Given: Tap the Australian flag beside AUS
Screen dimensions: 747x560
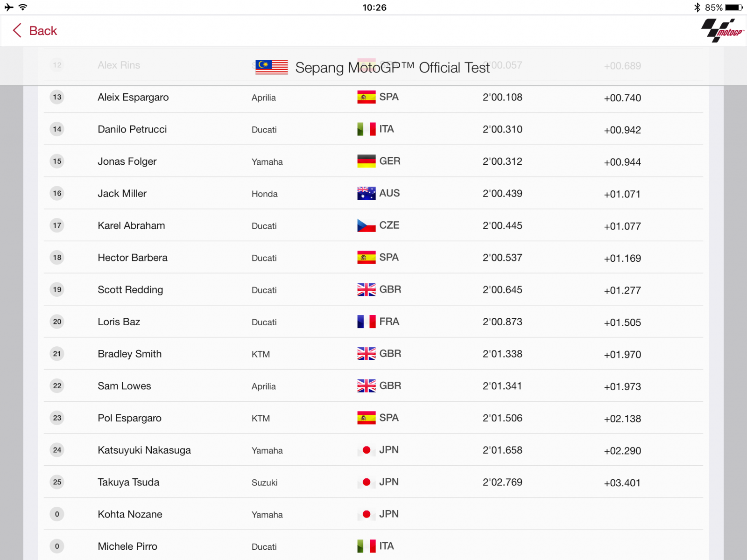Looking at the screenshot, I should [366, 193].
